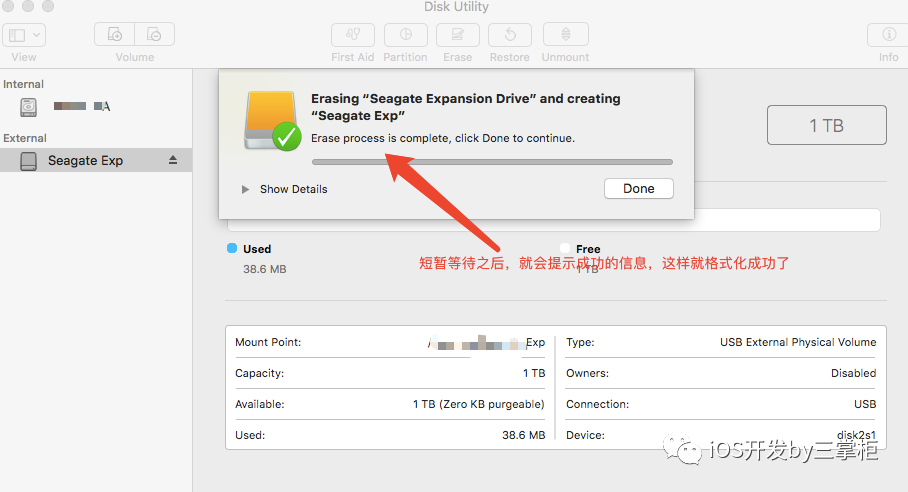Click the Capacity 1 TB table value
Screen dimensions: 908x492
pyautogui.click(x=534, y=373)
